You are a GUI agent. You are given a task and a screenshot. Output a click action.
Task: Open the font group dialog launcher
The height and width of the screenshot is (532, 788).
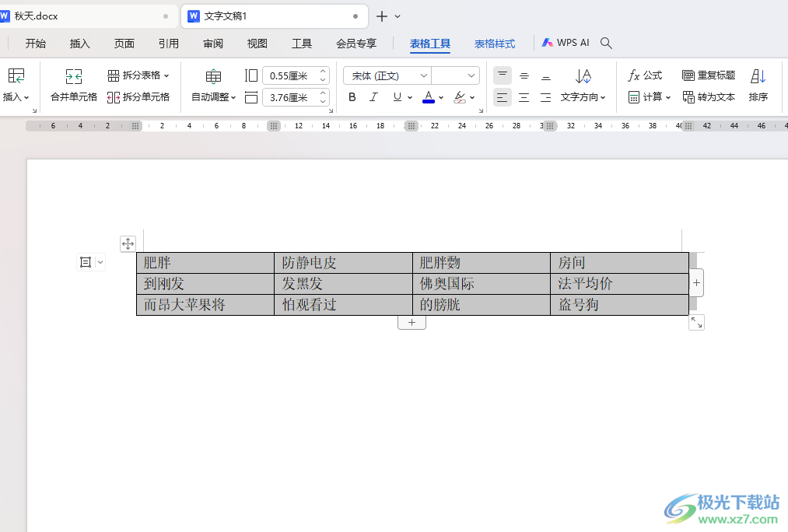coord(481,110)
